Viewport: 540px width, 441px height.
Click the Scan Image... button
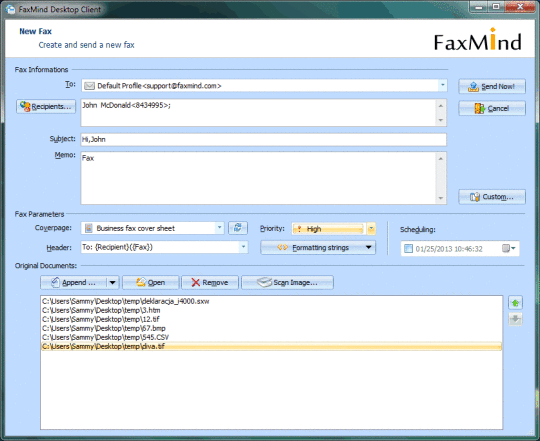[x=287, y=283]
